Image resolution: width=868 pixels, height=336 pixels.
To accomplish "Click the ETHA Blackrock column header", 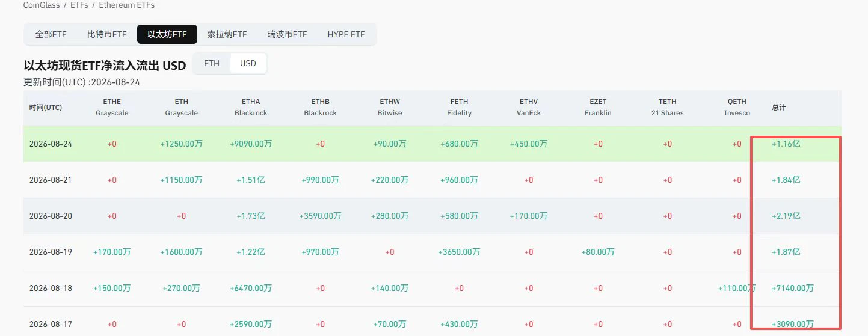I will point(251,107).
